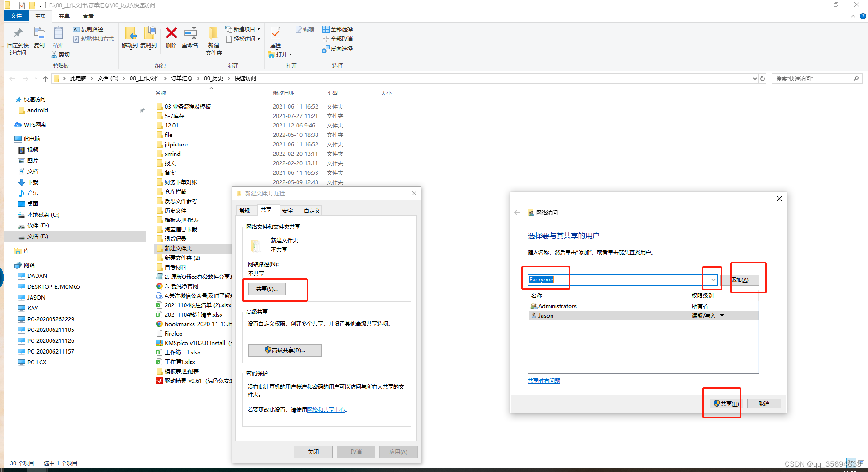Sort by Name (名称) column header

(x=161, y=93)
